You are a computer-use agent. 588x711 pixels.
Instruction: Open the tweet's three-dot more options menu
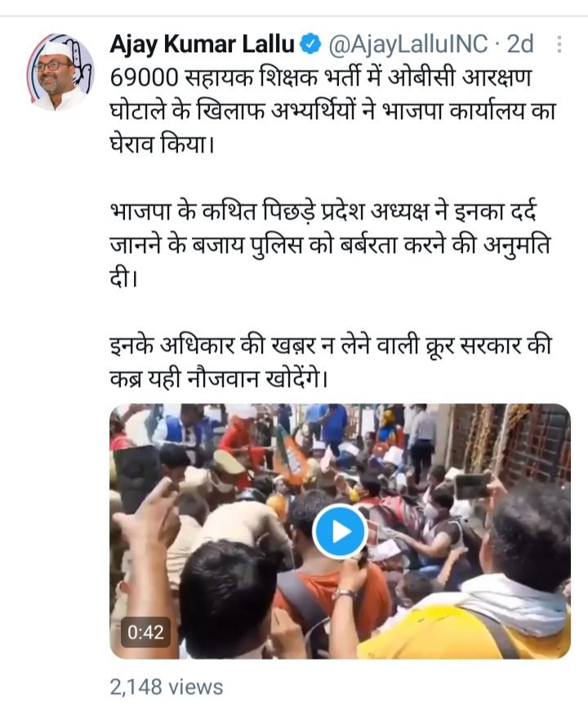click(559, 44)
